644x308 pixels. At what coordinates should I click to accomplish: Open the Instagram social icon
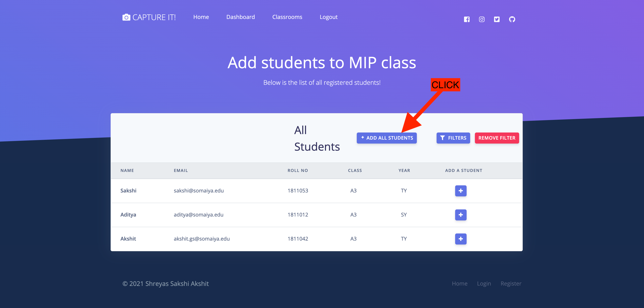point(481,19)
